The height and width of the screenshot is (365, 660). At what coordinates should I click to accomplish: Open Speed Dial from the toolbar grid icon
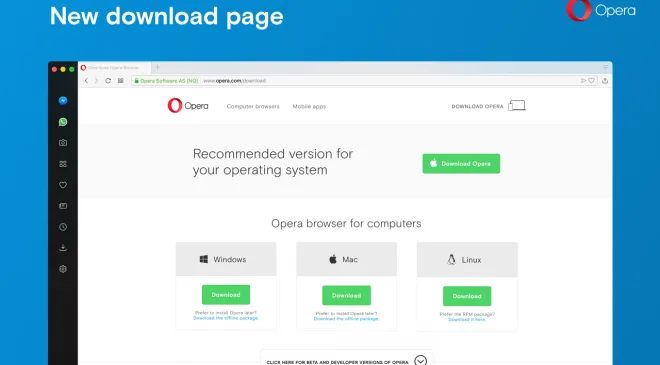point(120,80)
